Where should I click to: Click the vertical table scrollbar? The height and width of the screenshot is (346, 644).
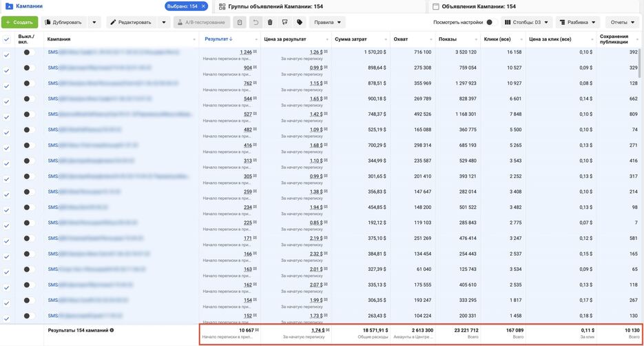point(638,63)
